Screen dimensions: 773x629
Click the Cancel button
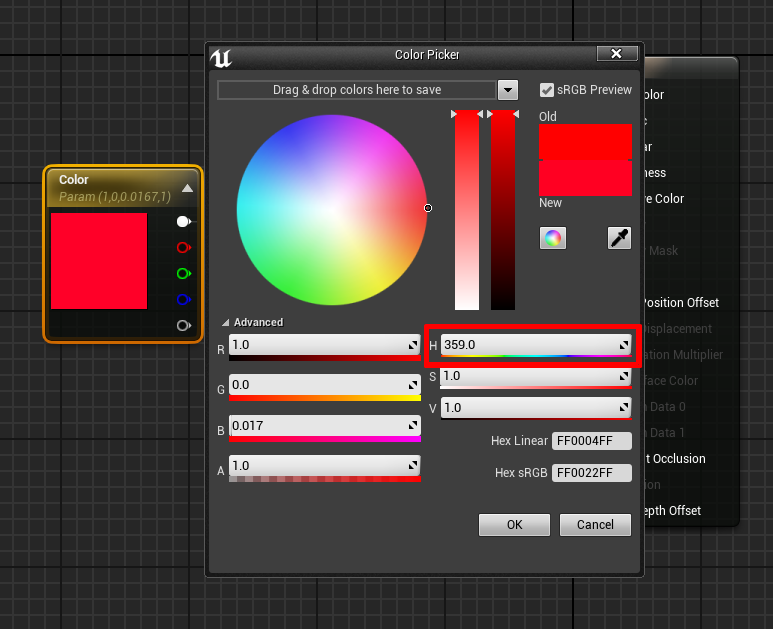click(x=595, y=524)
